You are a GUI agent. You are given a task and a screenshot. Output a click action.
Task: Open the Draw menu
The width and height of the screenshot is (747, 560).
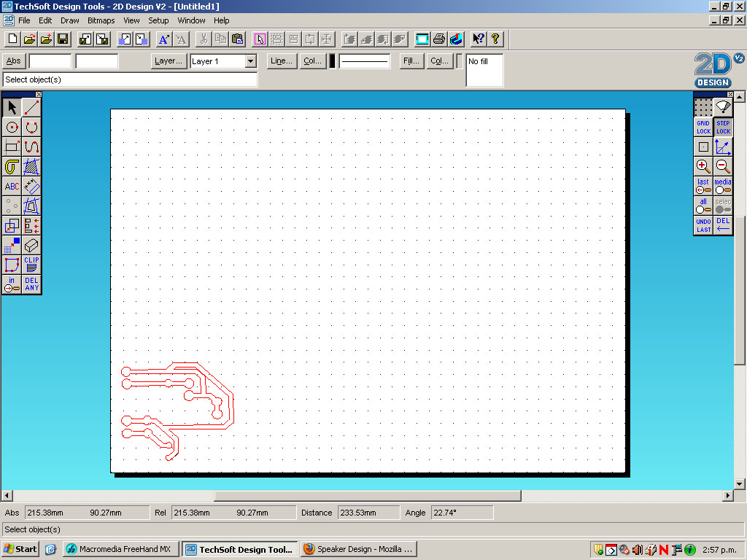[69, 20]
